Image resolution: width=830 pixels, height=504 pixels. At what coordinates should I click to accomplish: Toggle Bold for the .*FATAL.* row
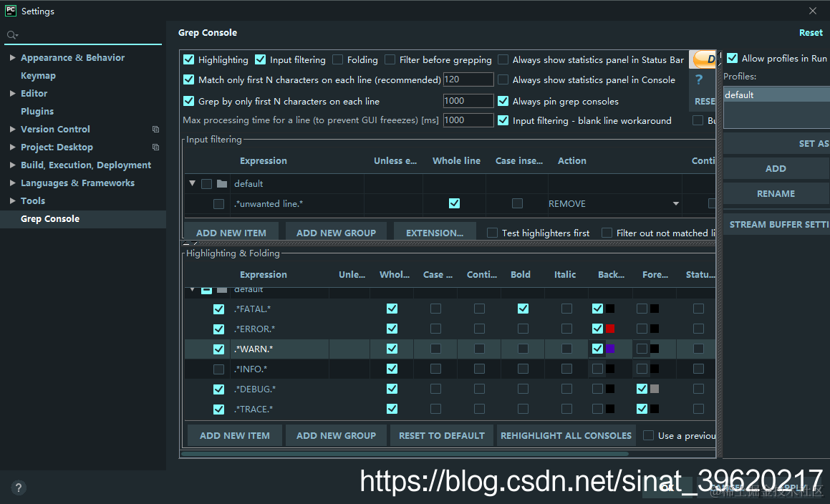pyautogui.click(x=523, y=308)
